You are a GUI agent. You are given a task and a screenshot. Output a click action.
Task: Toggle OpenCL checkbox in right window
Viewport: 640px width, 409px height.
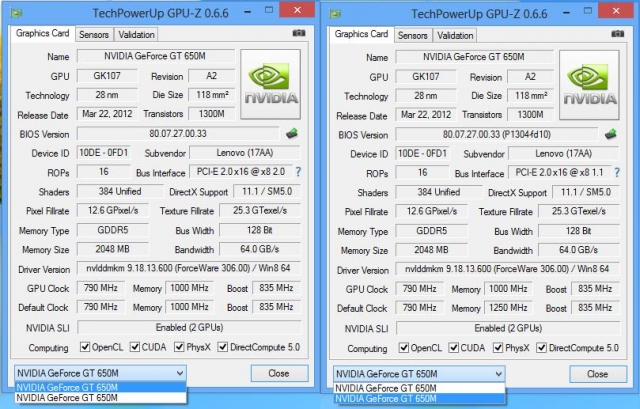tap(404, 348)
